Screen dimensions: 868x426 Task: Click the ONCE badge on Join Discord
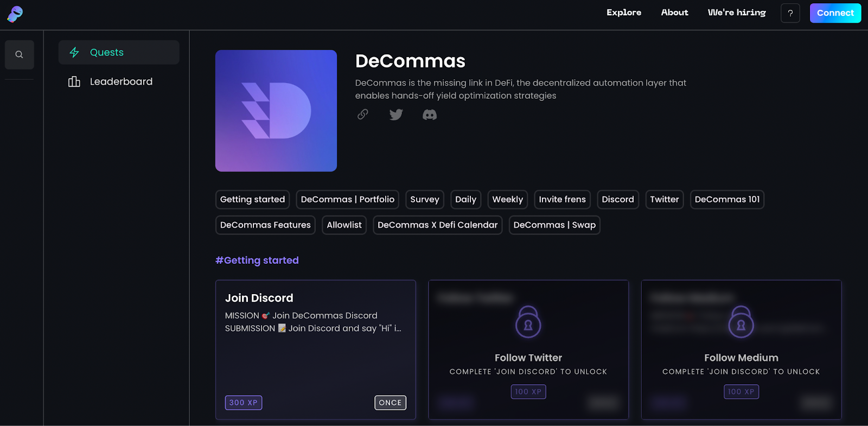[x=391, y=403]
